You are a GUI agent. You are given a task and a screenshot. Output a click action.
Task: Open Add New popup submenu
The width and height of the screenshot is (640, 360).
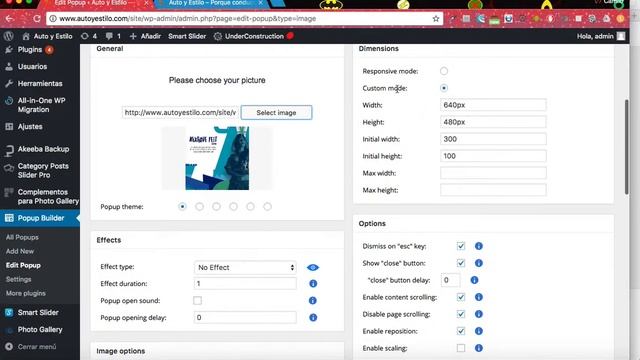20,251
